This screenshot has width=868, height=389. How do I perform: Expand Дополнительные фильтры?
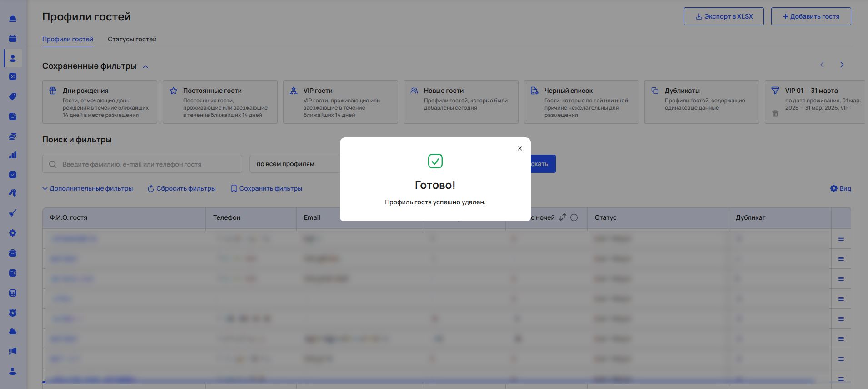tap(87, 188)
